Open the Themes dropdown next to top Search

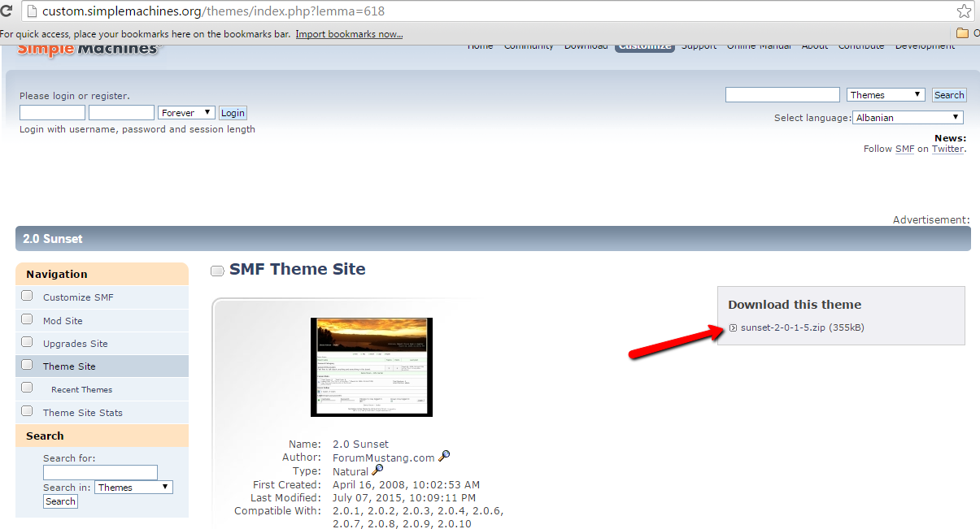(885, 94)
